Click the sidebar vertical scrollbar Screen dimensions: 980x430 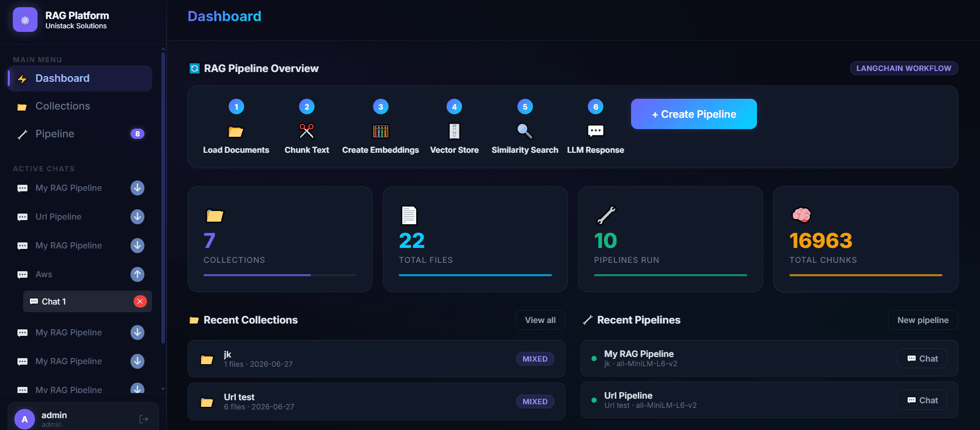[x=163, y=198]
